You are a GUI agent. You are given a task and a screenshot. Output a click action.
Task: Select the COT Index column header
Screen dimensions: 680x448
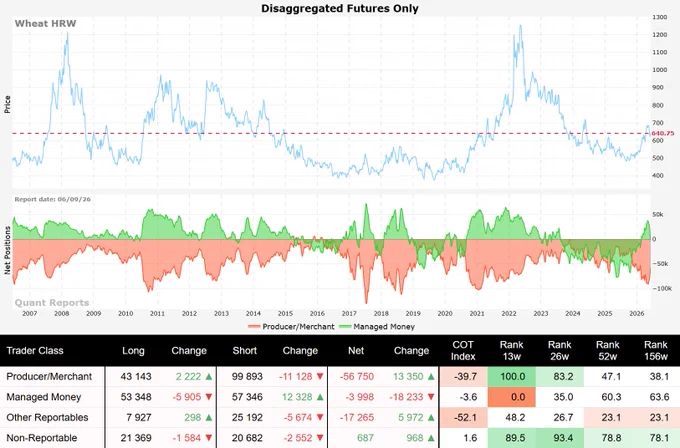click(x=463, y=350)
